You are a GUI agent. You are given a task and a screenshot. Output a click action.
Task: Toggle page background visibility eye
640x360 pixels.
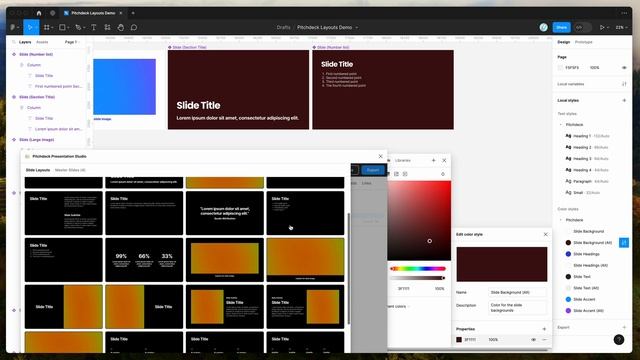pos(624,68)
